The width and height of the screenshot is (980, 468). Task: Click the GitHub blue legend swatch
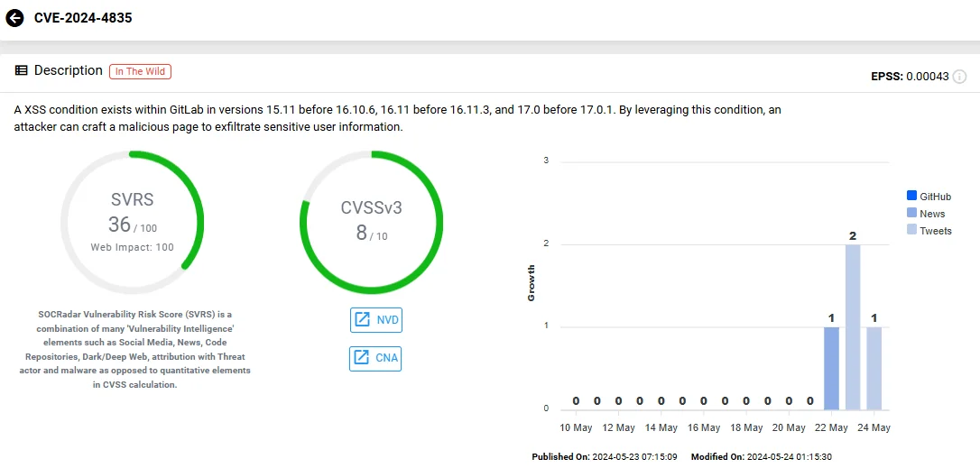coord(911,197)
